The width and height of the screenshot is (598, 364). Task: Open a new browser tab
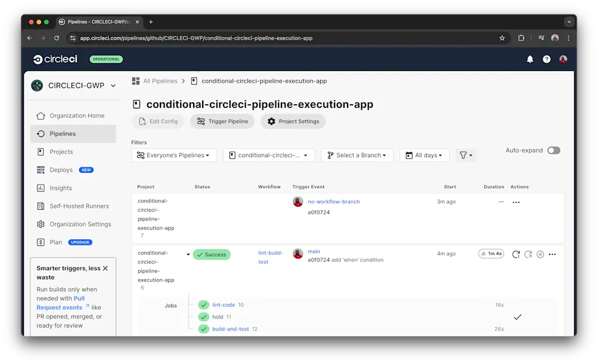click(x=151, y=22)
